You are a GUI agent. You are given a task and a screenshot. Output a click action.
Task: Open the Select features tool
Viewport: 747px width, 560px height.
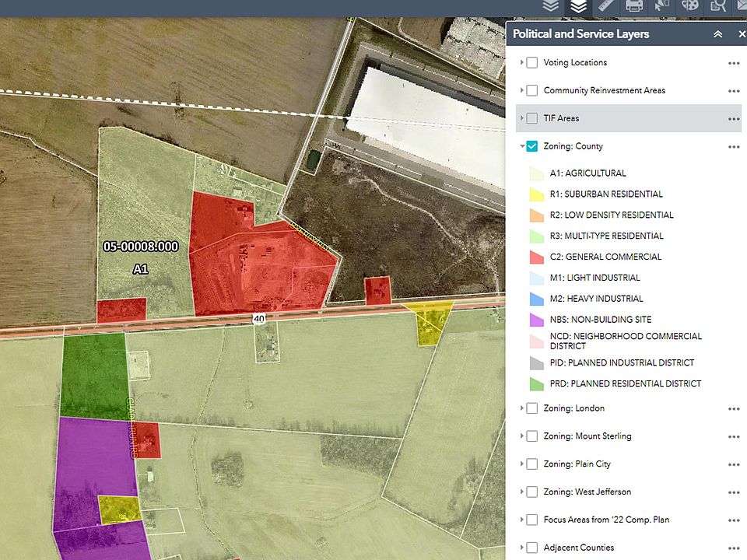pyautogui.click(x=662, y=6)
